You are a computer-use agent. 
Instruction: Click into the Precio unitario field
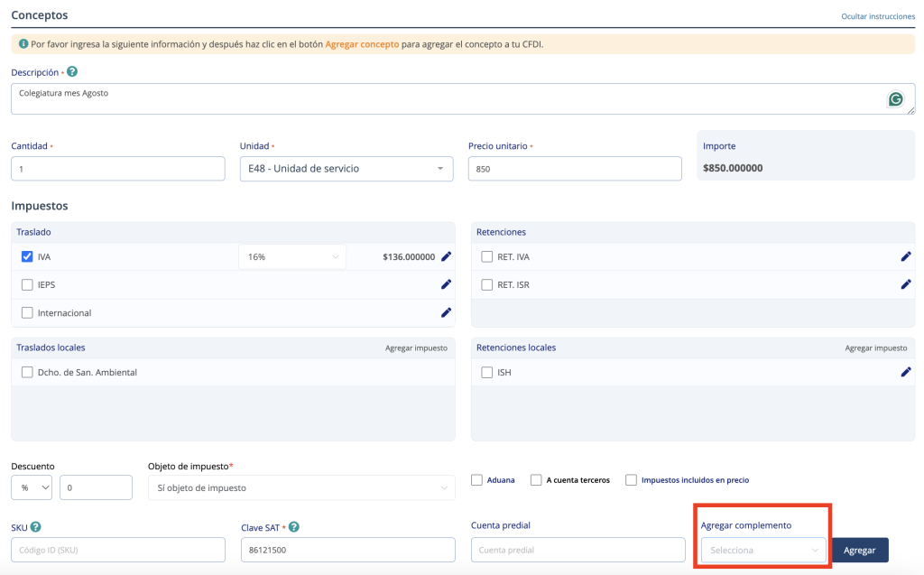pyautogui.click(x=575, y=169)
